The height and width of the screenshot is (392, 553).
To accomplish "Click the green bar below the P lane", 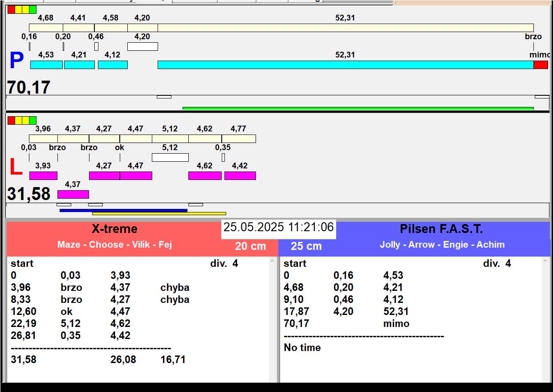I will pos(358,108).
